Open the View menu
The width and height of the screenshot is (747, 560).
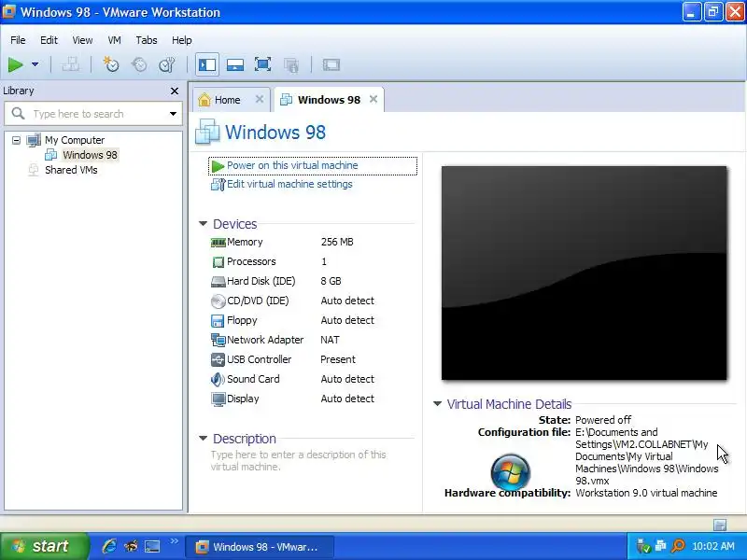point(82,40)
